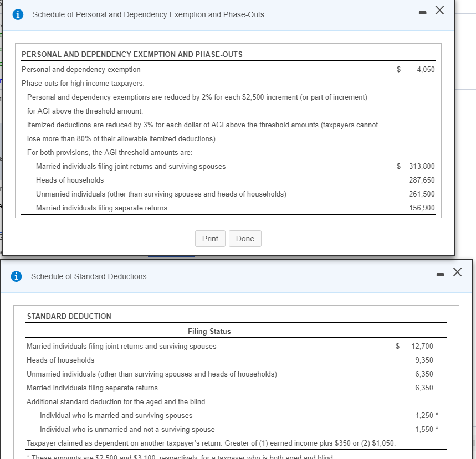Viewport: 476px width, 459px height.
Task: Select the $4,050 personal exemption amount
Action: pos(427,69)
